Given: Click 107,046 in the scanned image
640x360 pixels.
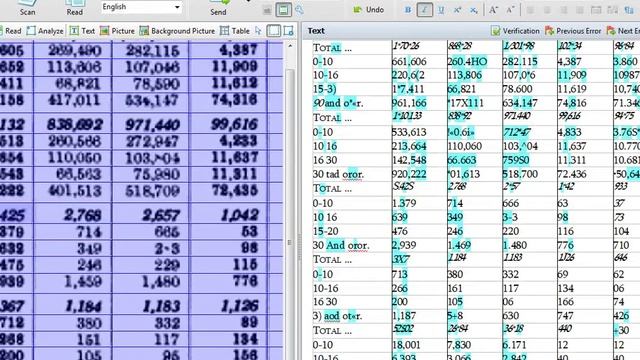Looking at the screenshot, I should (x=152, y=67).
